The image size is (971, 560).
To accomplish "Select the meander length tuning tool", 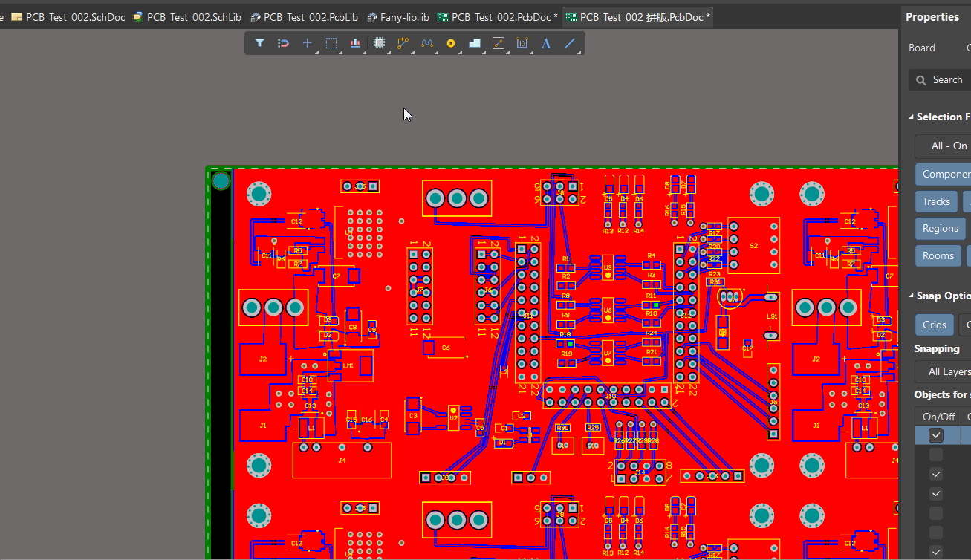I will (426, 43).
